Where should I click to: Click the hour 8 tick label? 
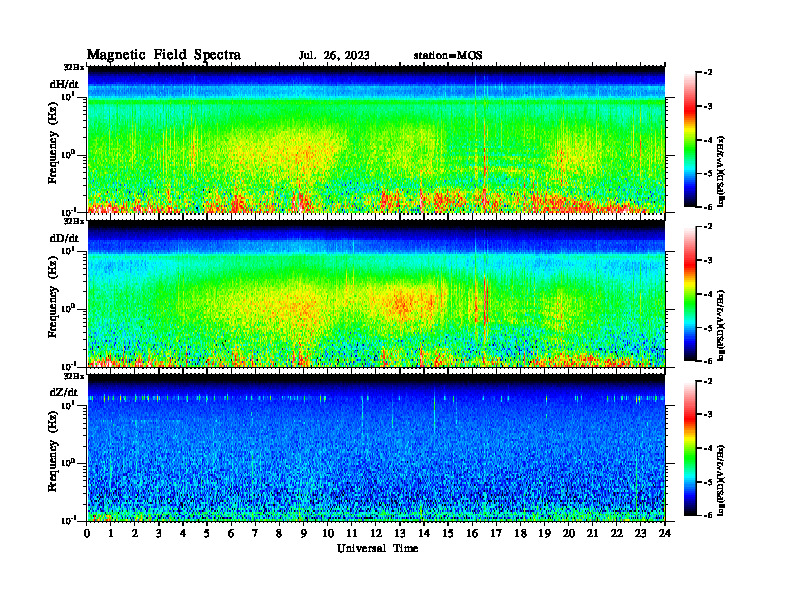279,533
